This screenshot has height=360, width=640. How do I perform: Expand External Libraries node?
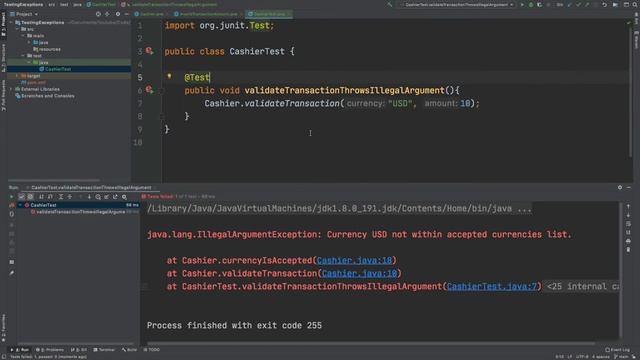(11, 89)
